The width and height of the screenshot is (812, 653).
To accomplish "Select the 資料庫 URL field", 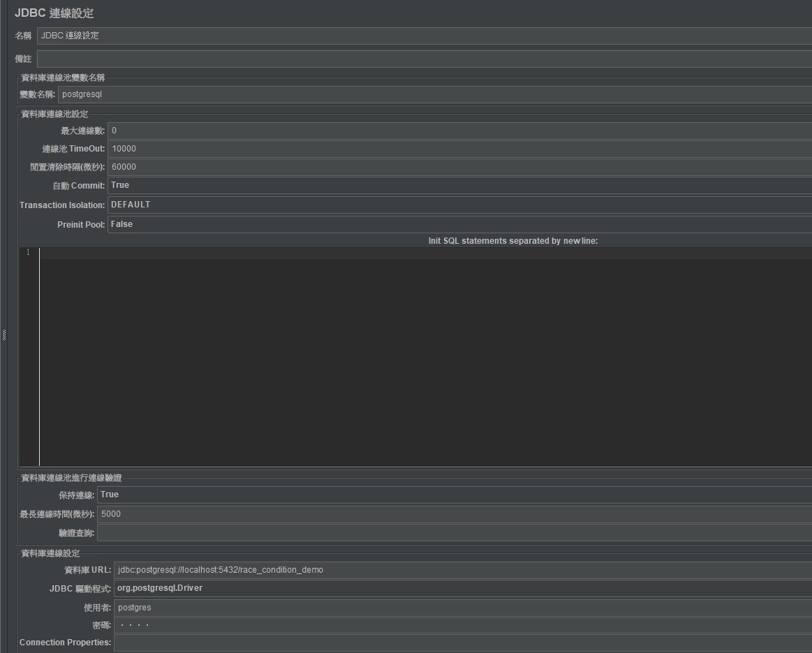I will click(461, 570).
